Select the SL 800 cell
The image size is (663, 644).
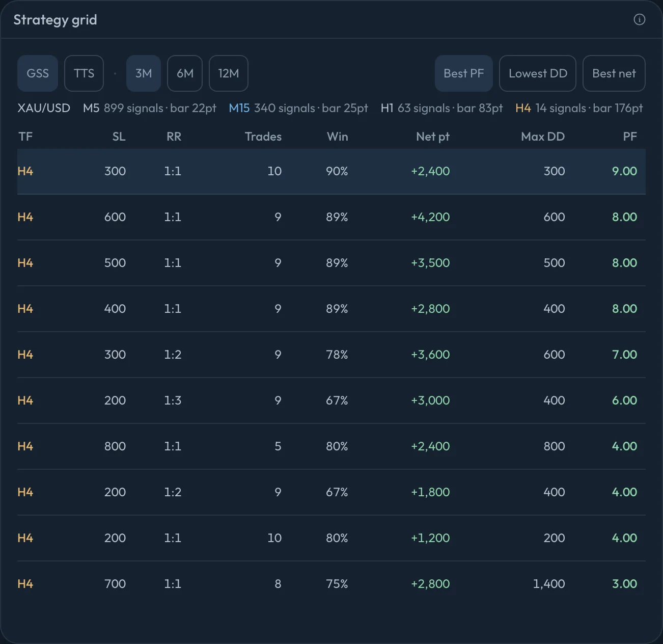115,446
